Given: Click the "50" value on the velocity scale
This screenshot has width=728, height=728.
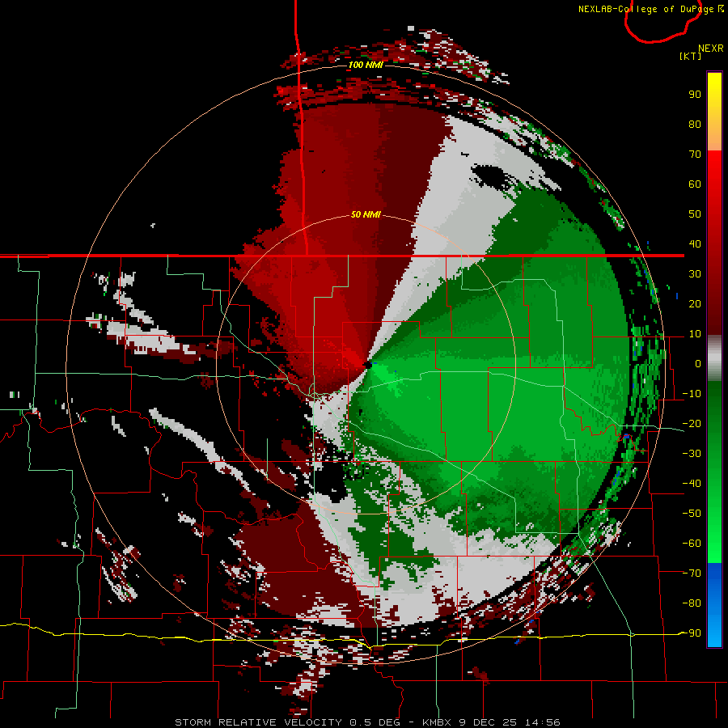Looking at the screenshot, I should pos(695,214).
